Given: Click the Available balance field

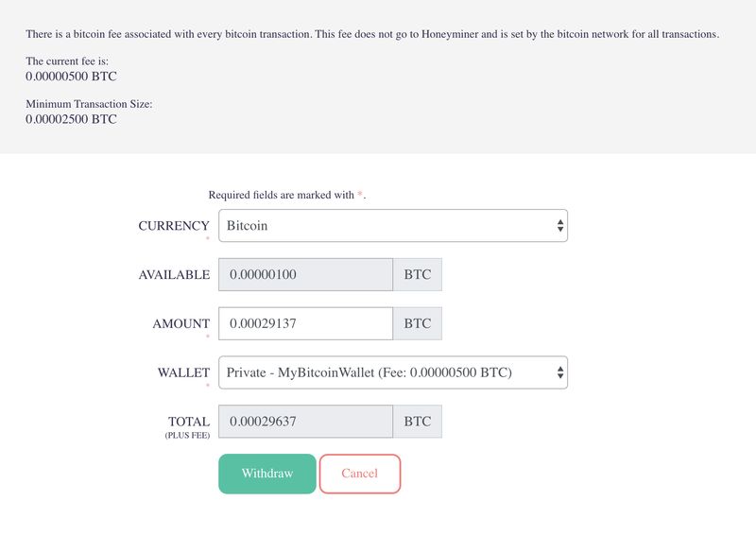Looking at the screenshot, I should (x=305, y=275).
